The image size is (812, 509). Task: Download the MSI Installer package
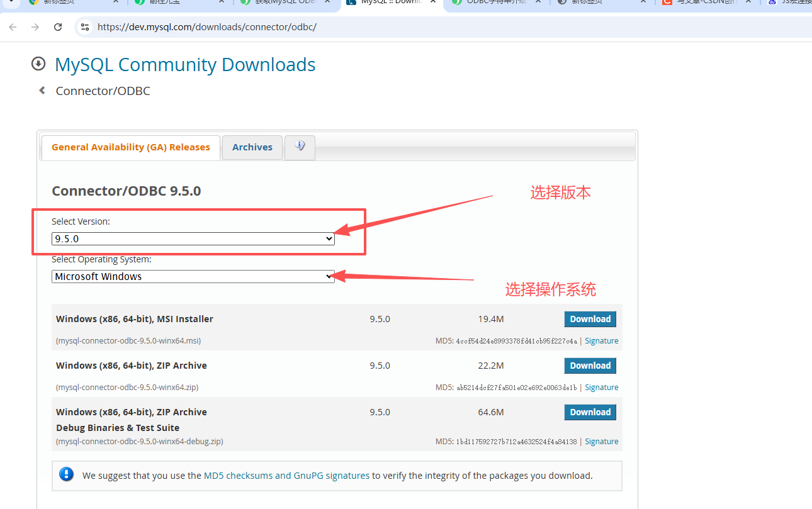point(590,319)
